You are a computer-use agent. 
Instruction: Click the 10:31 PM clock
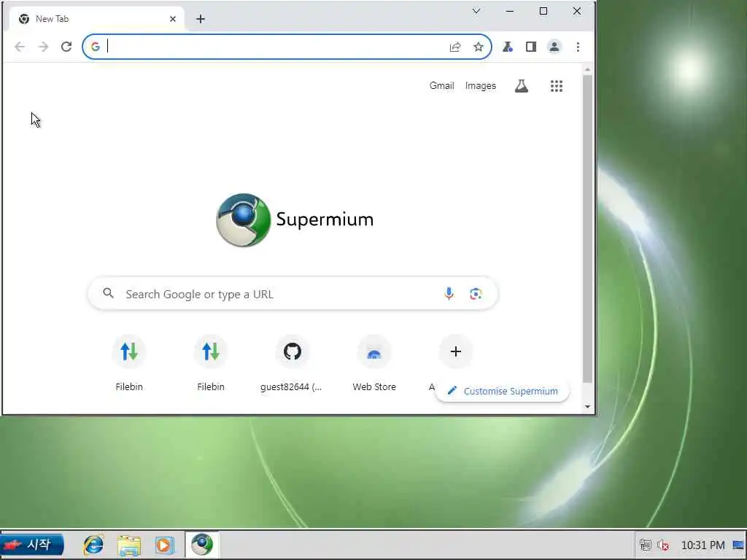point(703,545)
